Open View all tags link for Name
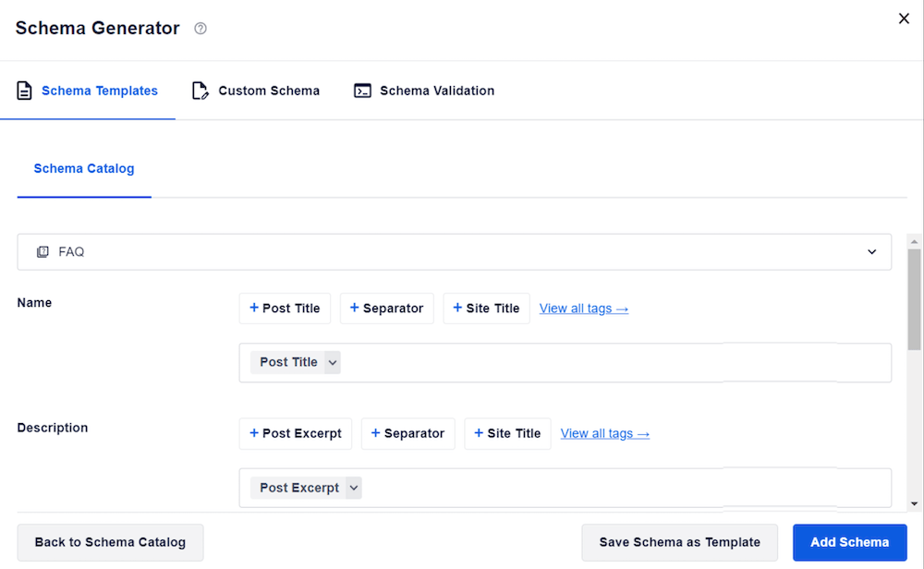924x569 pixels. coord(583,309)
